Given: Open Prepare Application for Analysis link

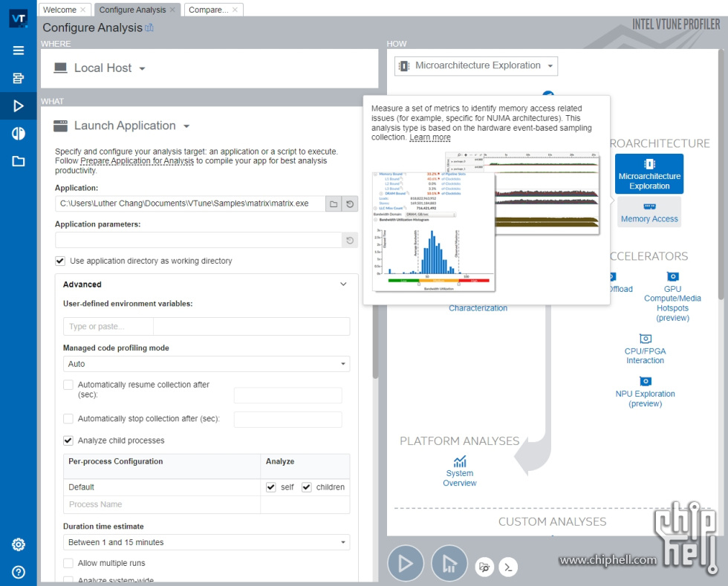Looking at the screenshot, I should click(137, 160).
